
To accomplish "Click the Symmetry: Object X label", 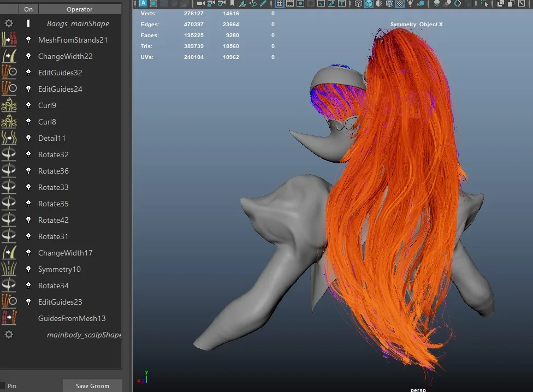I will (x=416, y=25).
